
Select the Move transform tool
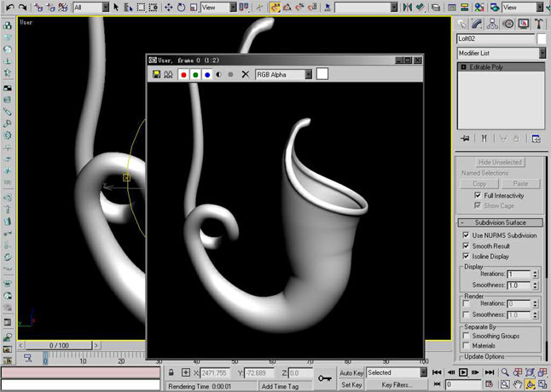tap(168, 7)
